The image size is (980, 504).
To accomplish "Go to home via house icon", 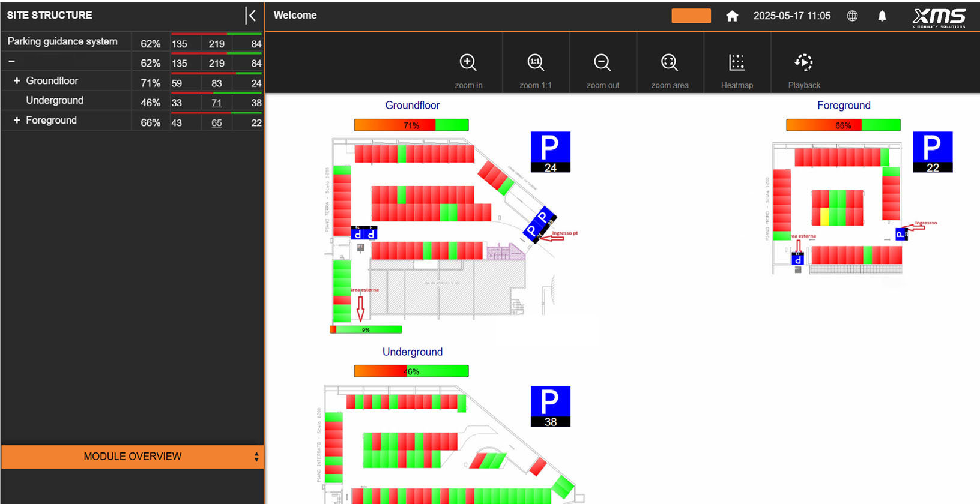I will click(732, 16).
